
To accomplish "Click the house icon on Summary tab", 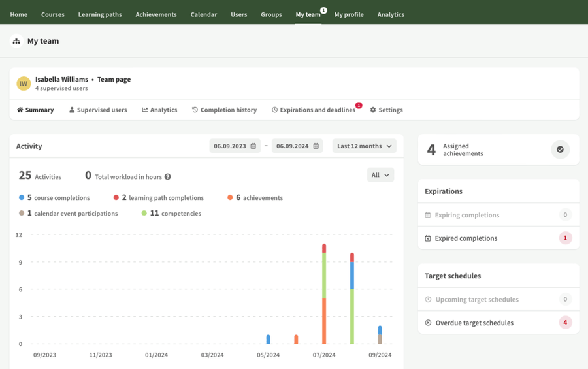I will click(x=20, y=110).
